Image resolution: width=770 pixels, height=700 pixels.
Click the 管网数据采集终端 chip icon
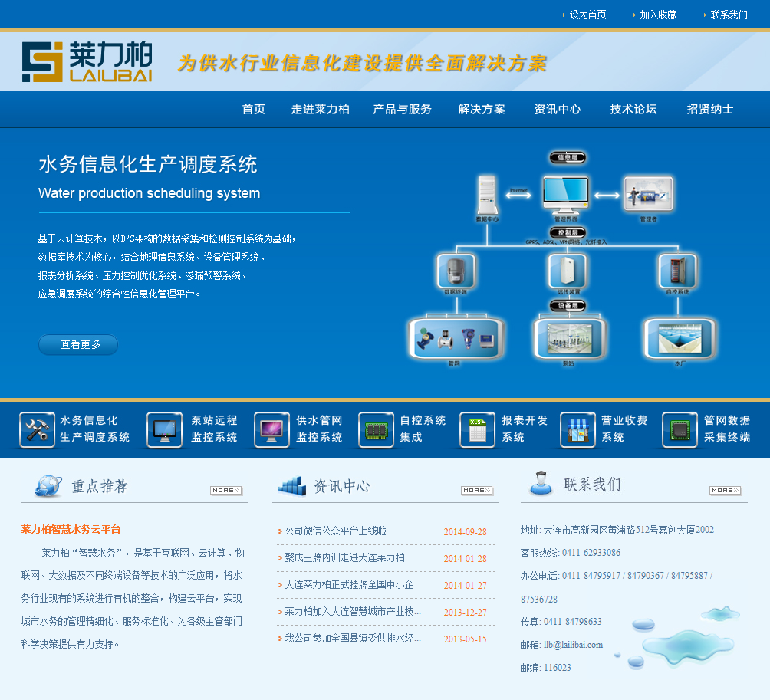[680, 429]
